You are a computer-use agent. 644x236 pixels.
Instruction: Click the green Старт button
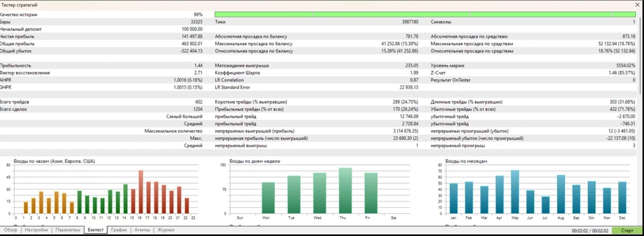(x=626, y=230)
